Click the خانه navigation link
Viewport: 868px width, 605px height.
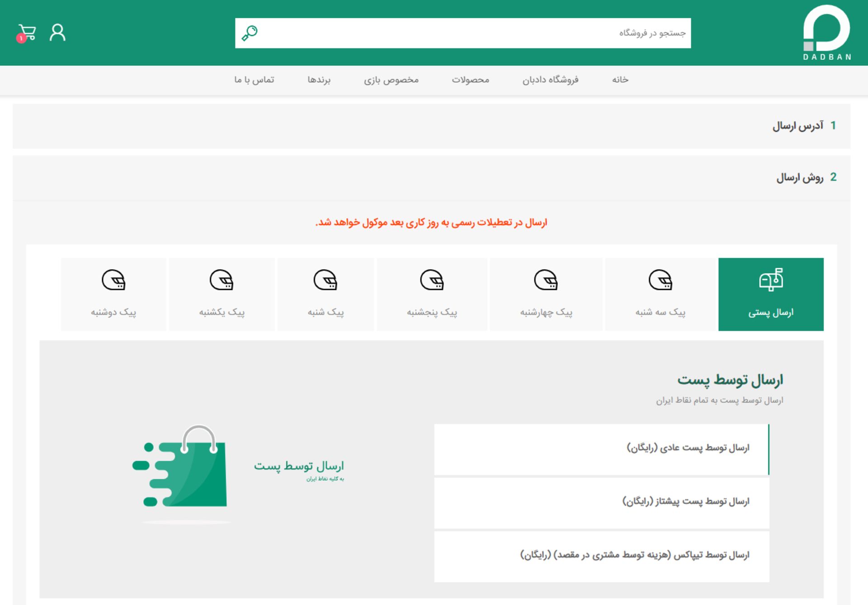(x=618, y=80)
